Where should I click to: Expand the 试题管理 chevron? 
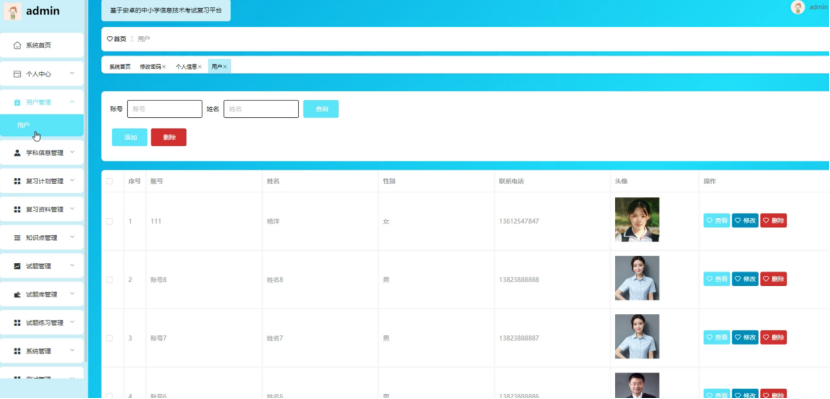(x=73, y=266)
